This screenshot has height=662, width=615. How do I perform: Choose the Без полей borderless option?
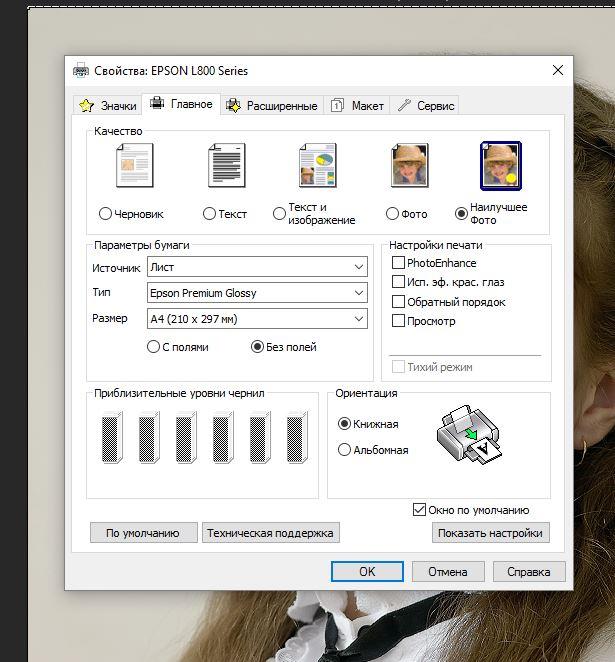click(x=257, y=347)
